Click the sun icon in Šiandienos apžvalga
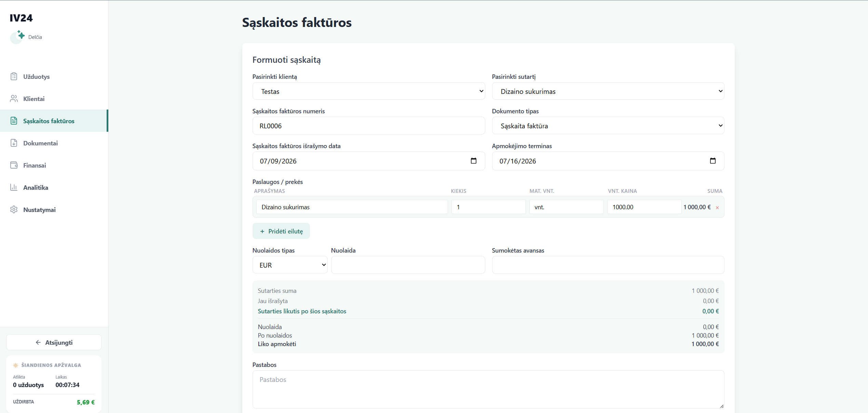 pyautogui.click(x=15, y=365)
